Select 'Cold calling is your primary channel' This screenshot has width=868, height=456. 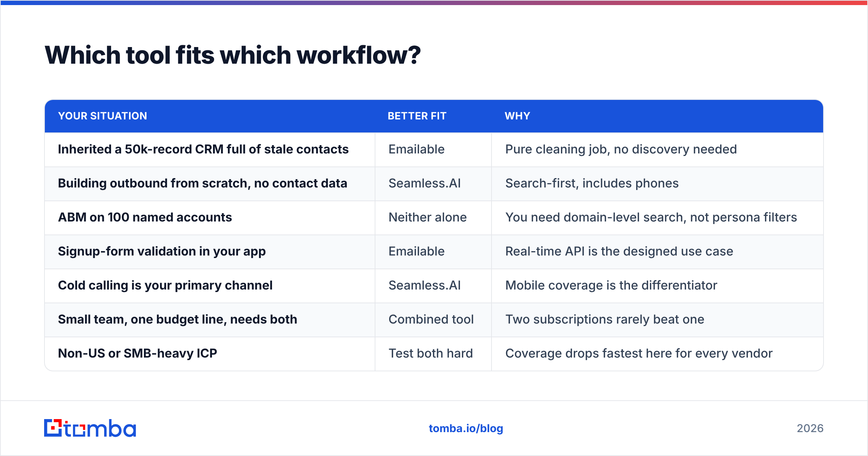point(165,286)
